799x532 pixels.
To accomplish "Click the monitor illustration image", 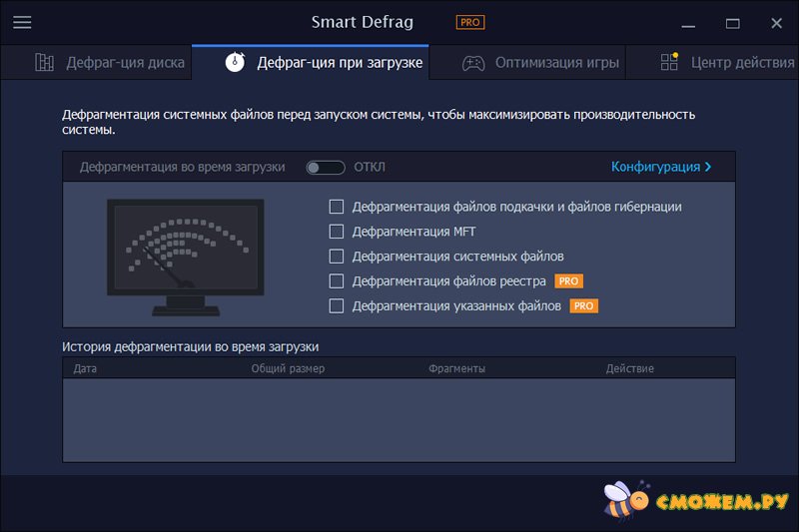I will (186, 257).
